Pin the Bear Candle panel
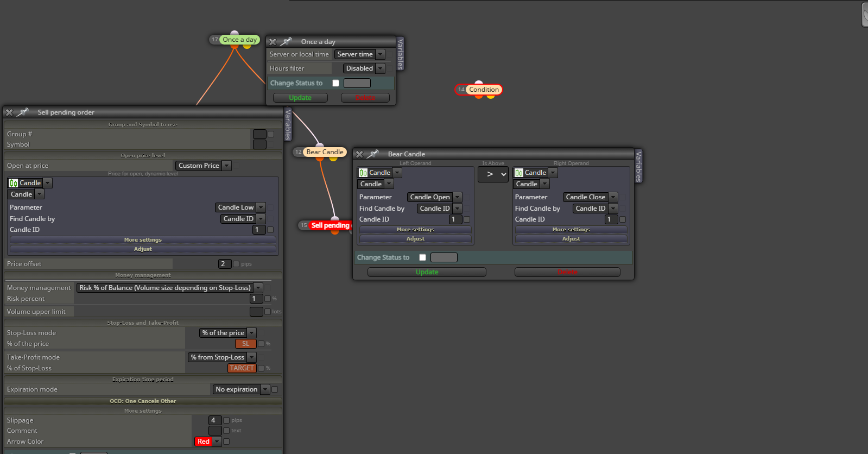Viewport: 868px width, 454px height. pyautogui.click(x=373, y=154)
